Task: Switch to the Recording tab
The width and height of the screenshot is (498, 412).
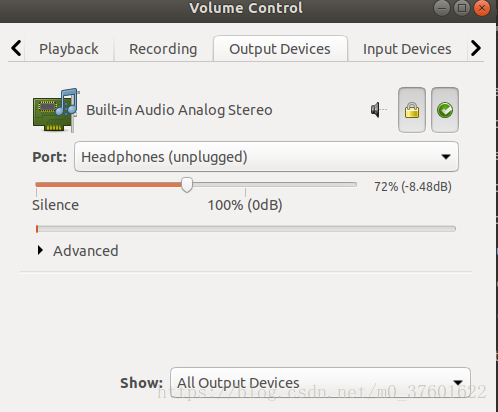Action: click(163, 49)
